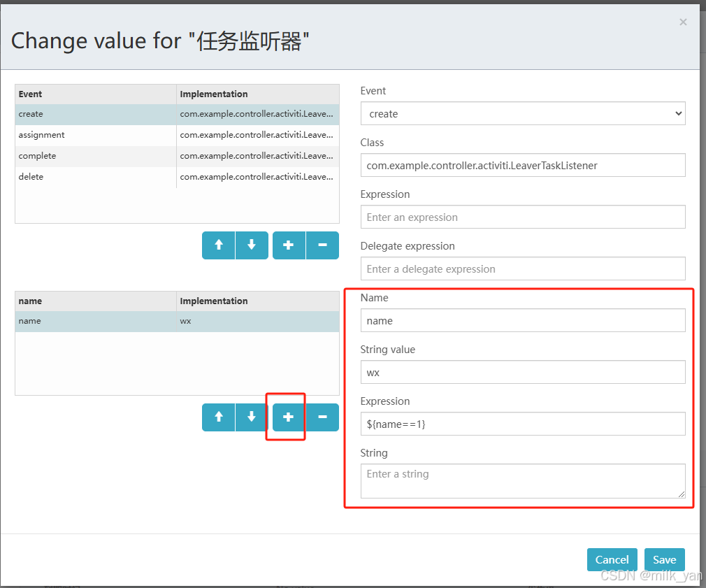Remove selected event listener with minus icon
The width and height of the screenshot is (706, 588).
tap(322, 245)
